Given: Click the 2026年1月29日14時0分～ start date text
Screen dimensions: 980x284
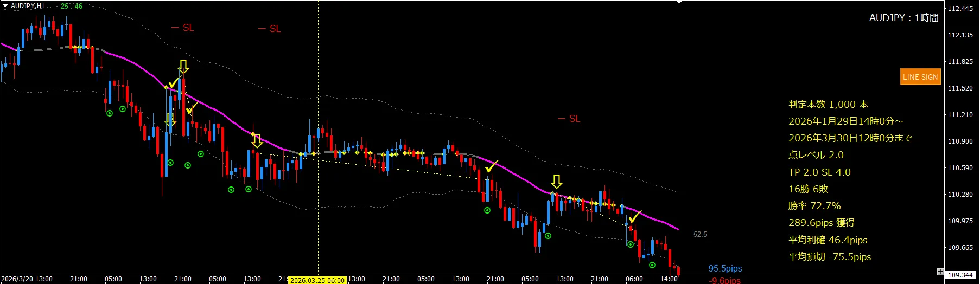Looking at the screenshot, I should (846, 121).
